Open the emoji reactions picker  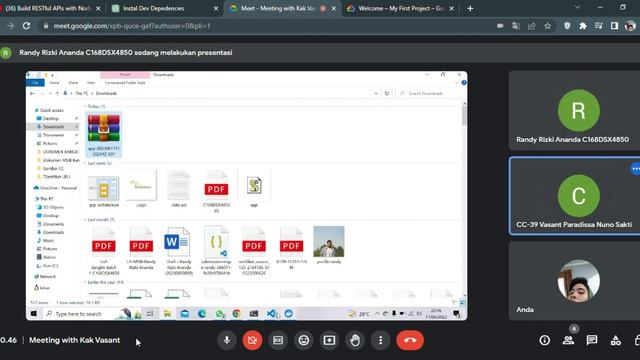click(304, 340)
